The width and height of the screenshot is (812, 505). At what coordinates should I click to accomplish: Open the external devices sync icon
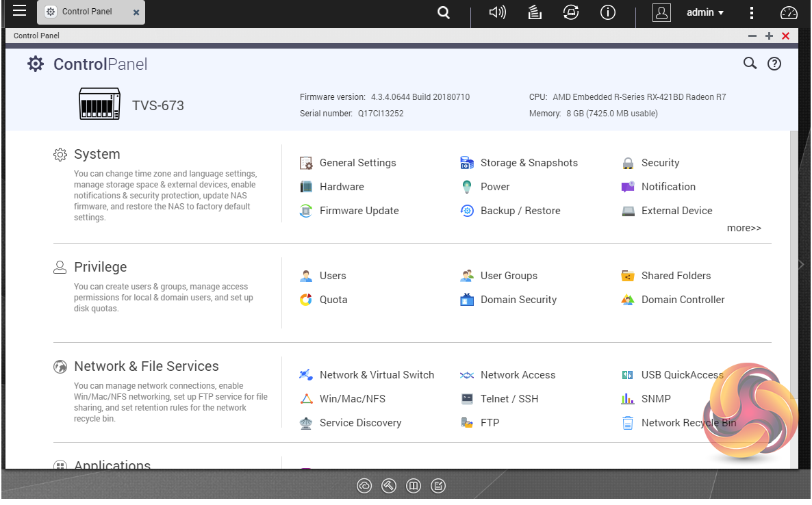(571, 12)
